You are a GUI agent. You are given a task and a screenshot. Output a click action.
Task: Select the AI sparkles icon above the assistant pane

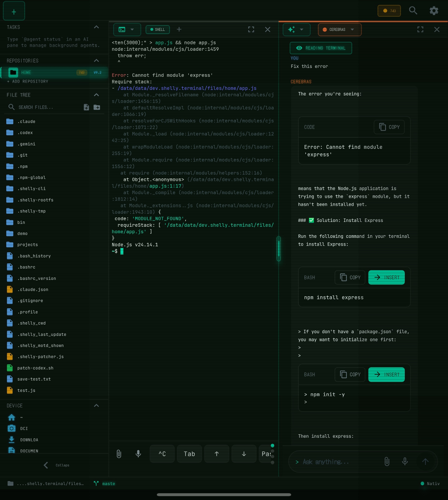pyautogui.click(x=292, y=29)
